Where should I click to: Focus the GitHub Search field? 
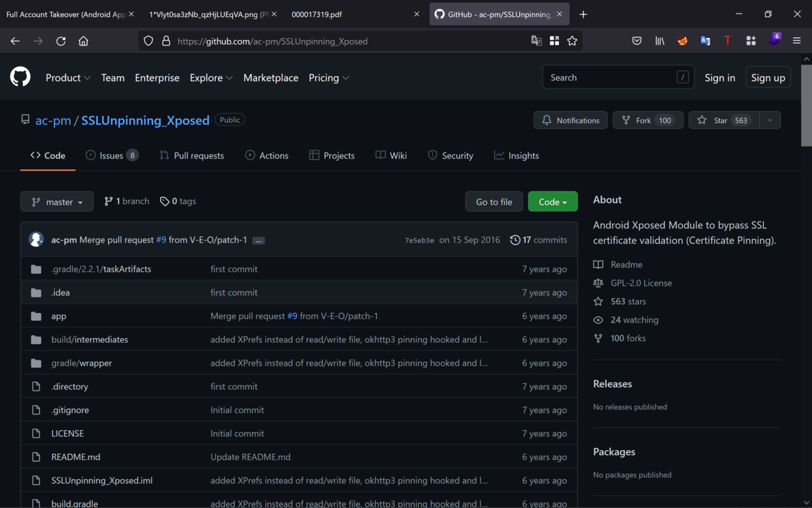(x=618, y=78)
